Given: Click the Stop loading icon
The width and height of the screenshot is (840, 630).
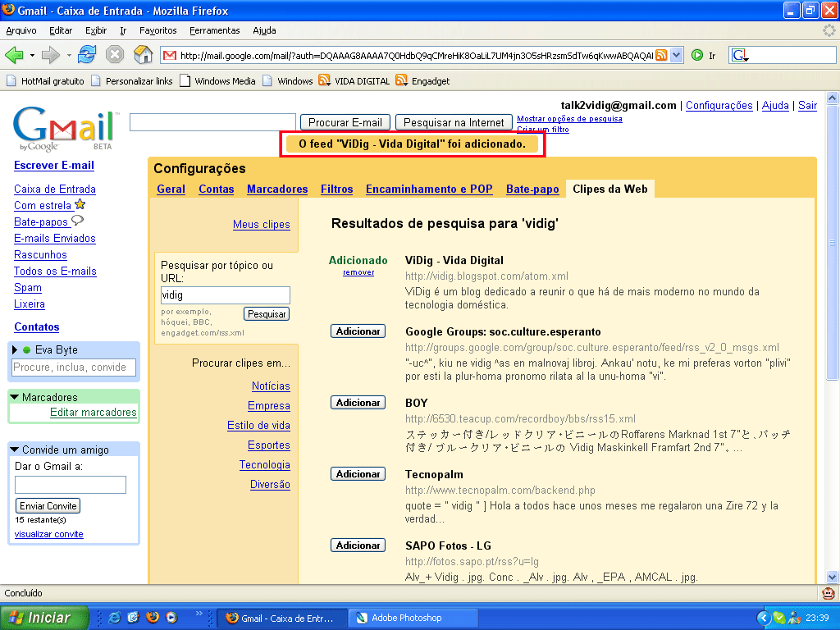Looking at the screenshot, I should pos(115,55).
